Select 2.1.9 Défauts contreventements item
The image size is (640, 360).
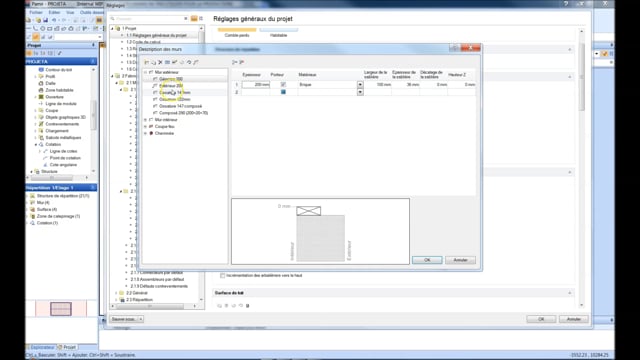pos(159,287)
